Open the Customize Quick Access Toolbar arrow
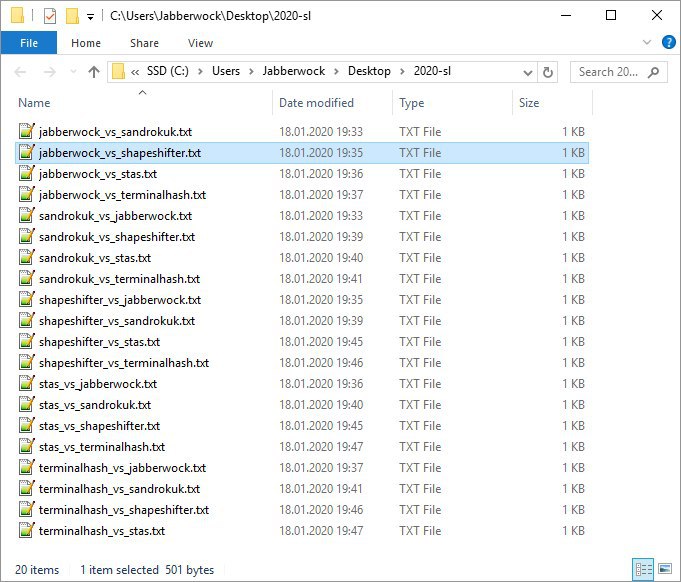 90,17
